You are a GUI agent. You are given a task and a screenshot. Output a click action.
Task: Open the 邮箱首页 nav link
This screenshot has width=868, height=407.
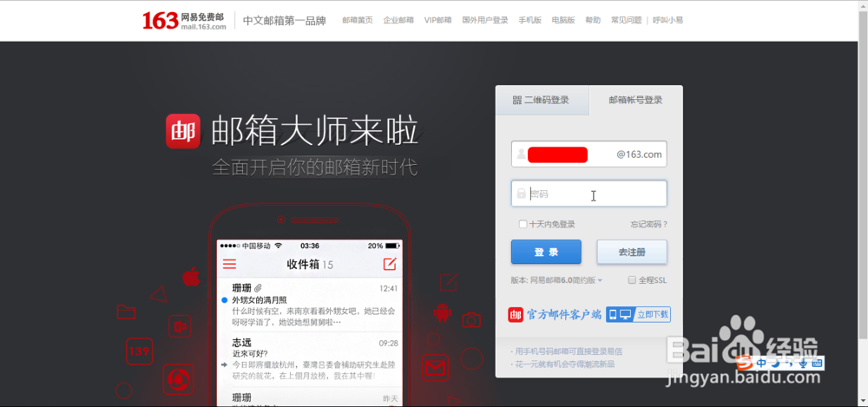coord(357,20)
